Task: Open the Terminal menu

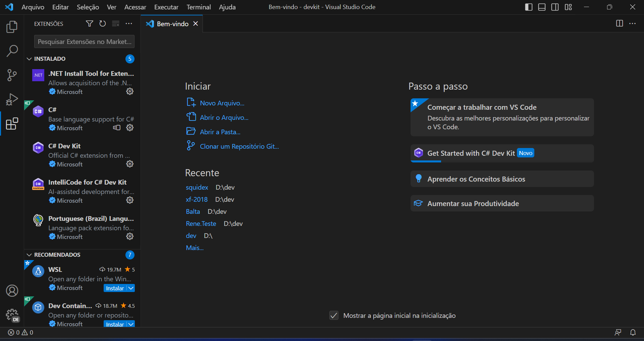Action: tap(198, 7)
